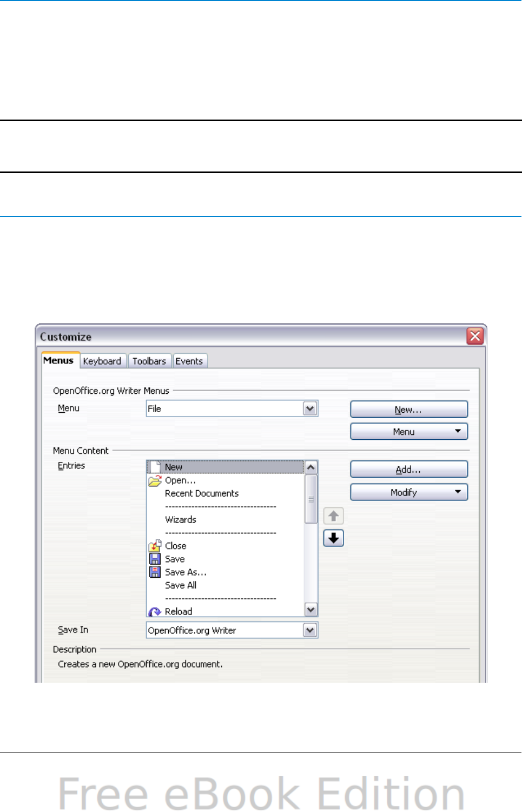522x812 pixels.
Task: Click the entries list scrollbar thumb
Action: (x=311, y=499)
